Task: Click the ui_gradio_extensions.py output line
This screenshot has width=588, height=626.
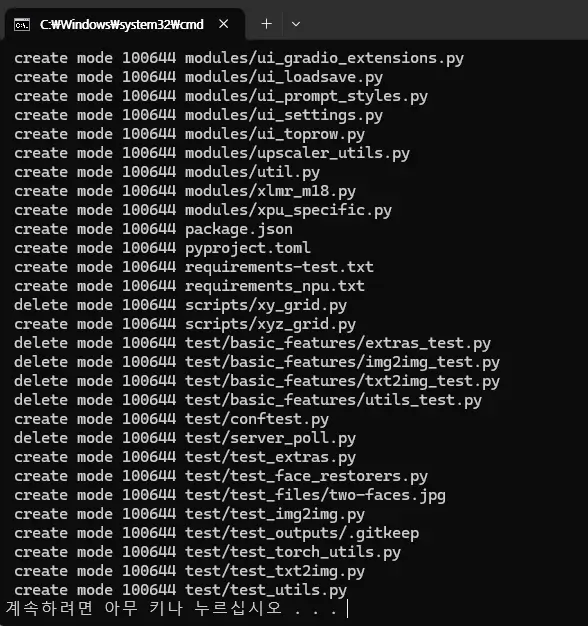Action: tap(239, 58)
